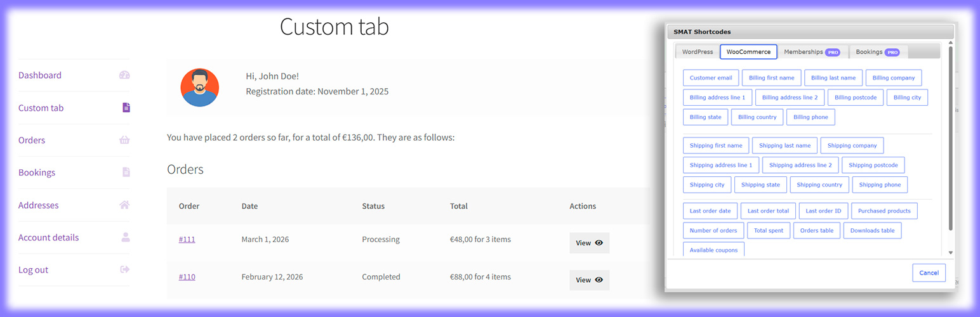Open order #110 link
Image resolution: width=980 pixels, height=317 pixels.
click(187, 277)
